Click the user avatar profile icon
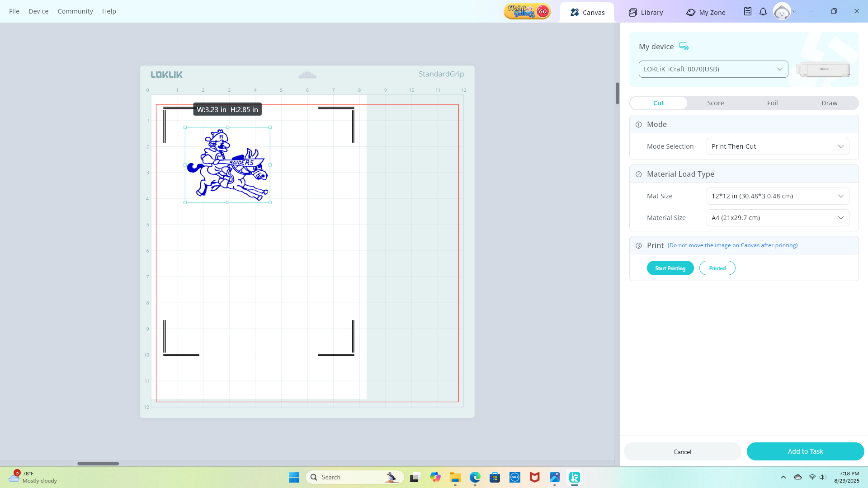Screen dimensions: 868x488 [782, 11]
